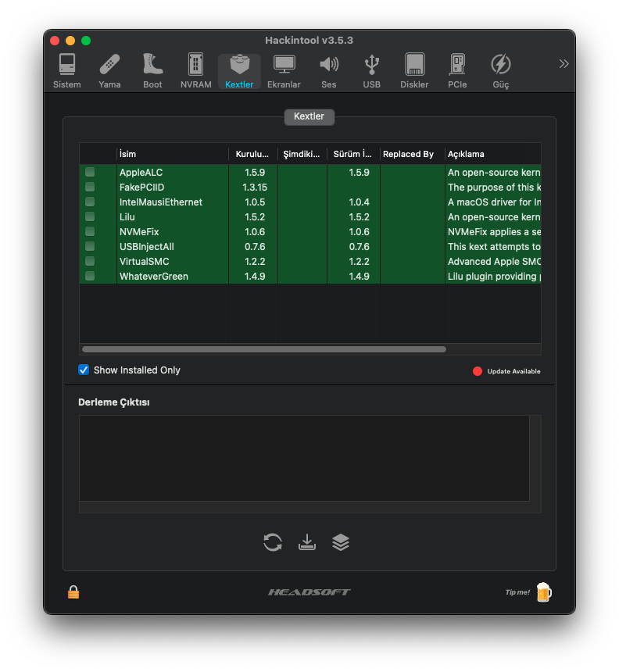Expand the toolbar overflow chevron
619x672 pixels.
pyautogui.click(x=564, y=64)
